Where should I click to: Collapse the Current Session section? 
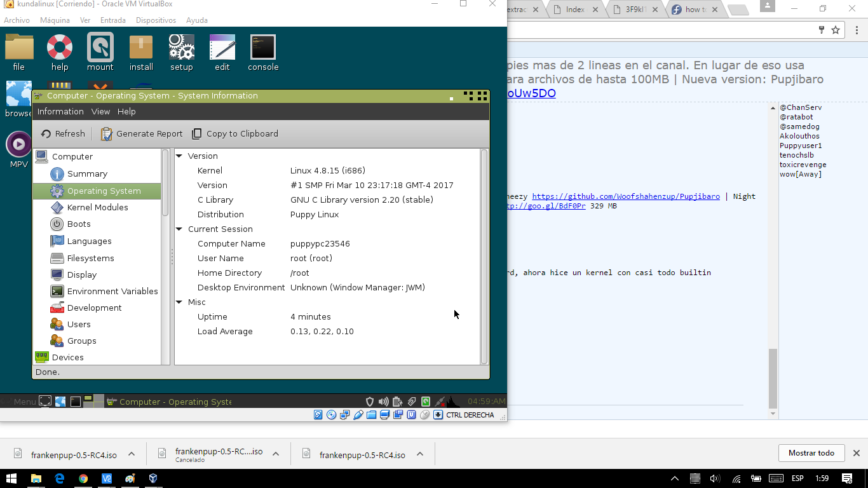(x=179, y=229)
